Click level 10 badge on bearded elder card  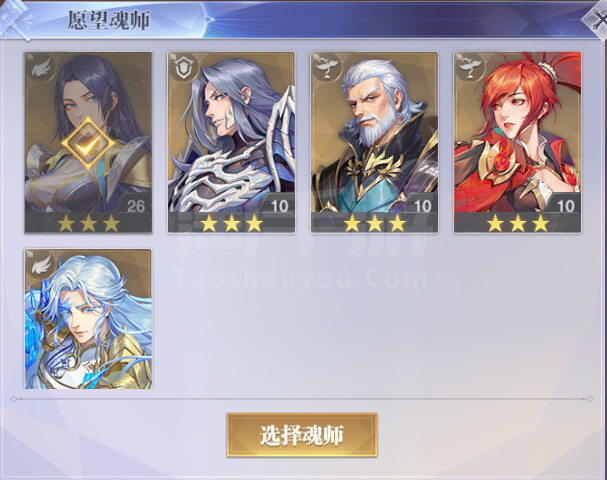pyautogui.click(x=422, y=206)
